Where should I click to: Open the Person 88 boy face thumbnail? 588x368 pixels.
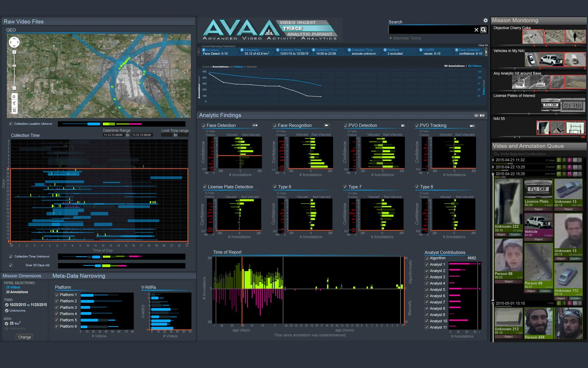pos(508,255)
